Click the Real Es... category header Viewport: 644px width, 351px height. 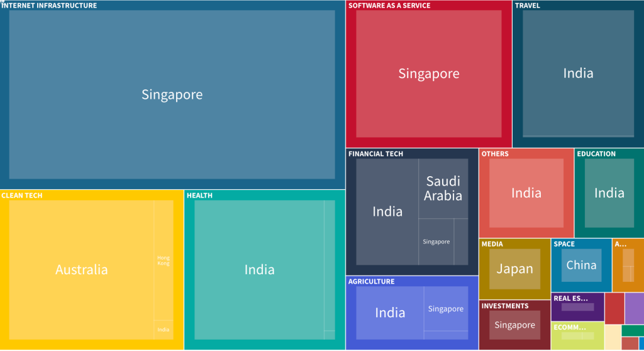coord(570,298)
